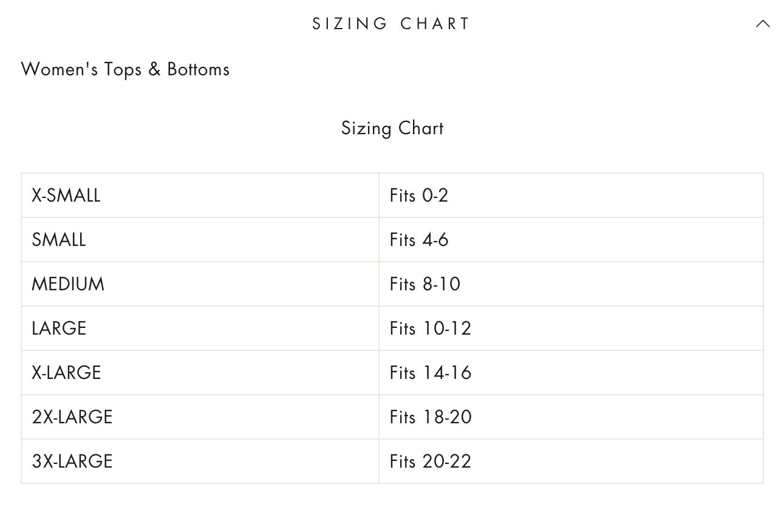Click the word "Bottoms" in the subheading
This screenshot has height=532, width=781.
coord(199,69)
